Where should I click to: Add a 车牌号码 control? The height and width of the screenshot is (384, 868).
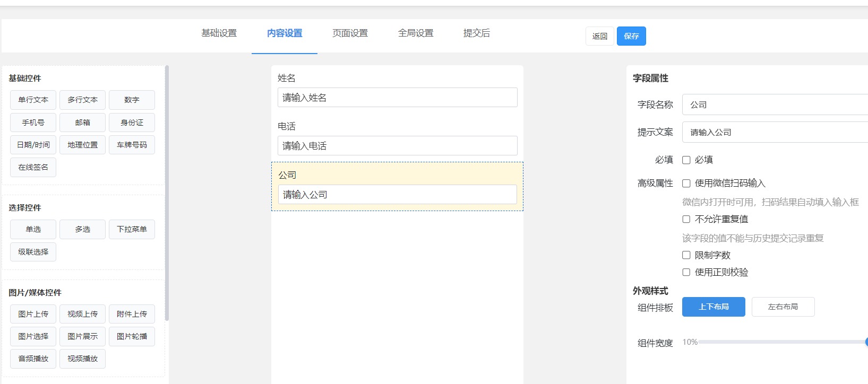point(132,145)
